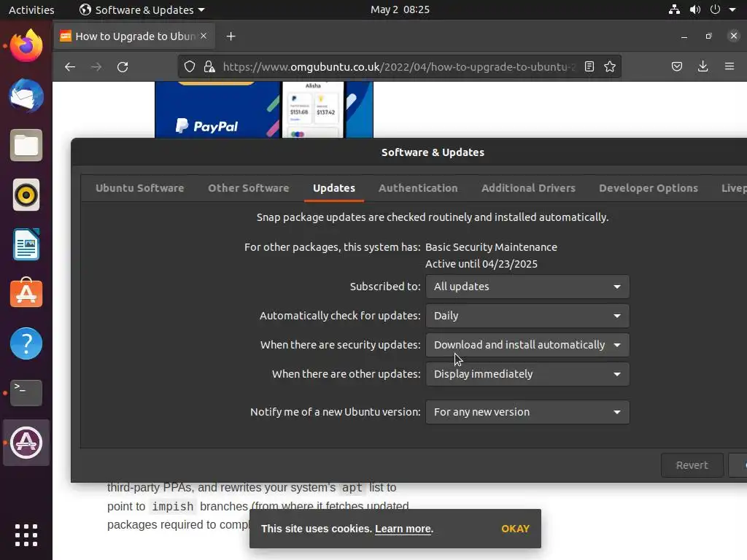Bookmark this page with star icon

[x=610, y=66]
